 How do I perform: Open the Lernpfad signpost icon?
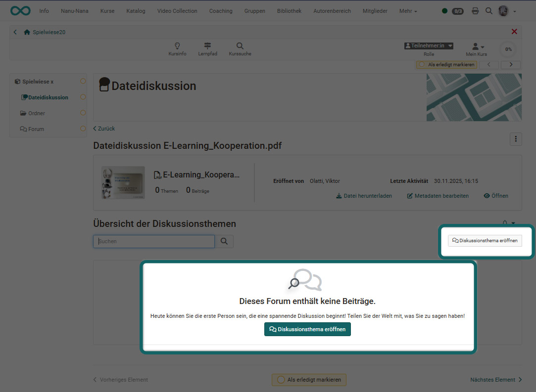click(x=207, y=46)
